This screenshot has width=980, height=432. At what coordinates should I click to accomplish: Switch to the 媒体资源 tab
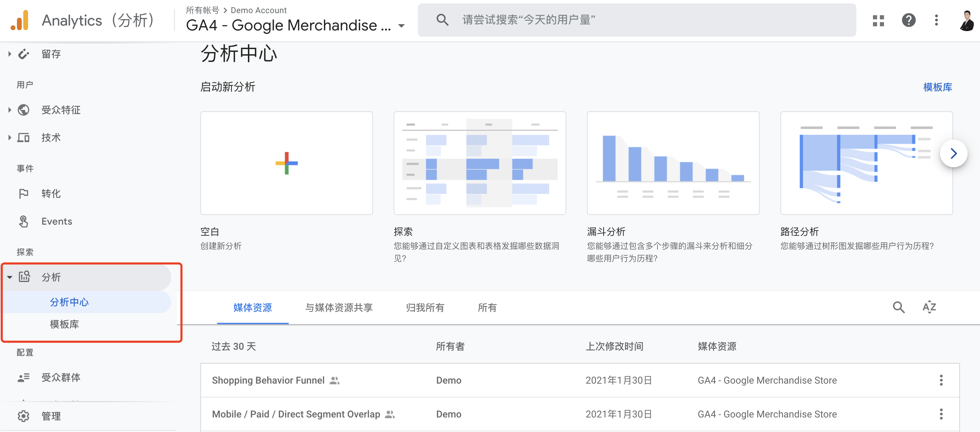[x=252, y=308]
